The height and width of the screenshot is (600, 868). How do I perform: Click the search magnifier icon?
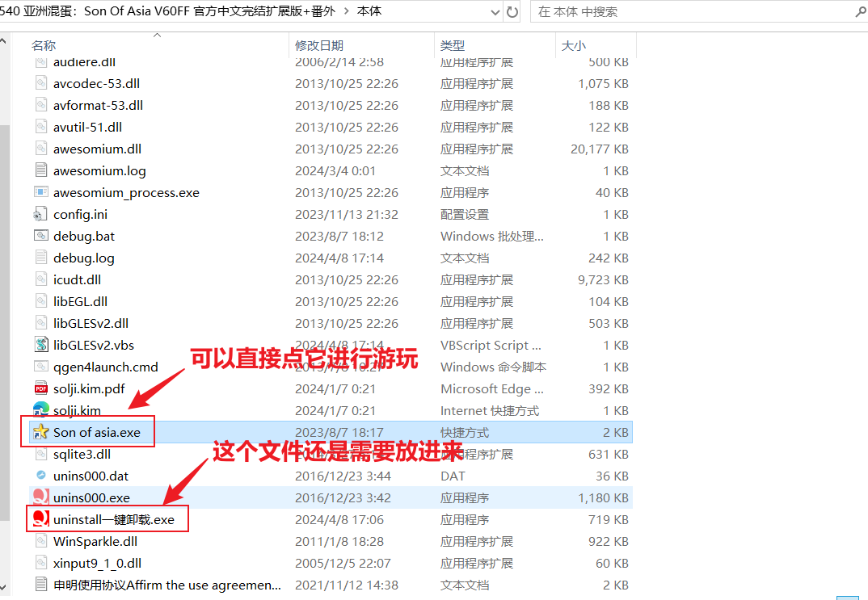[861, 11]
